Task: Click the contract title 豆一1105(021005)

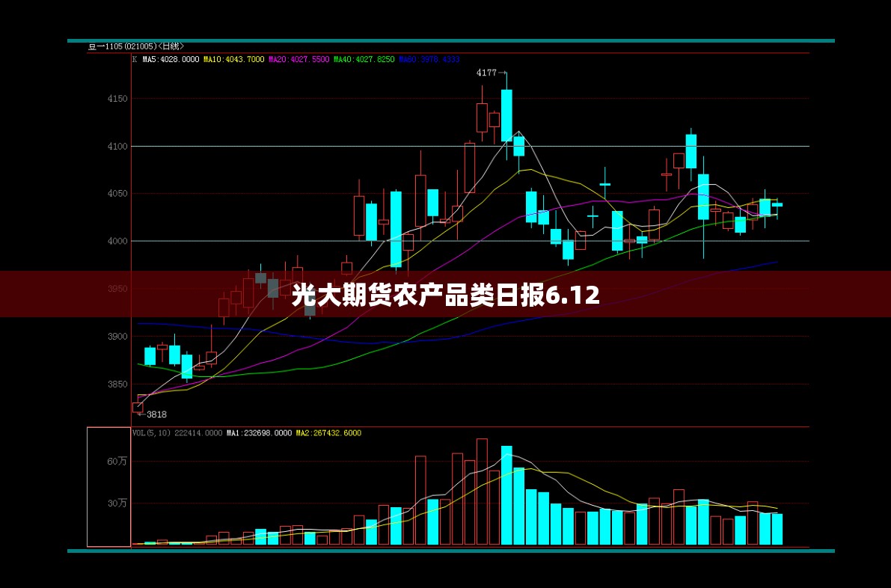Action: pyautogui.click(x=122, y=46)
